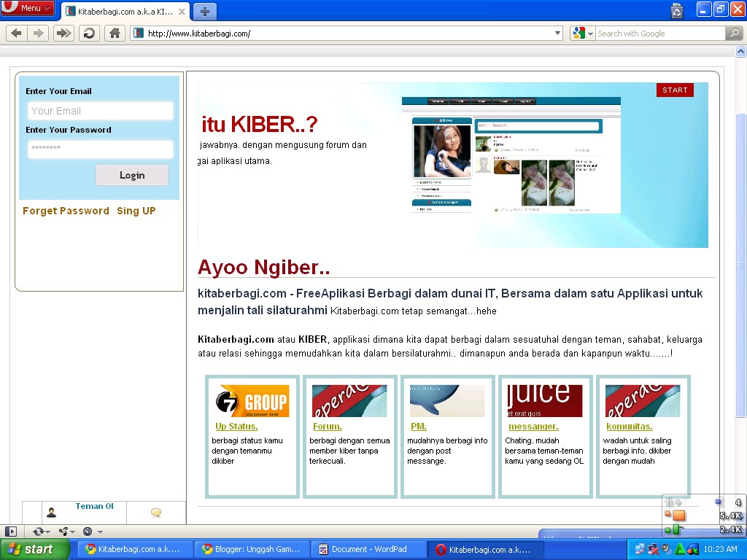Go back with the Back arrow
The width and height of the screenshot is (747, 560).
click(x=16, y=33)
